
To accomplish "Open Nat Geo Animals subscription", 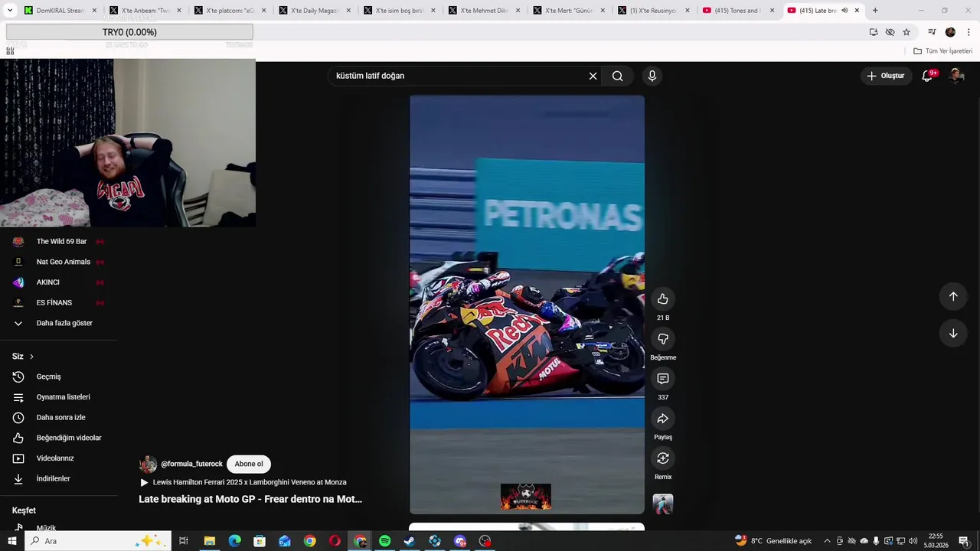I will coord(61,262).
